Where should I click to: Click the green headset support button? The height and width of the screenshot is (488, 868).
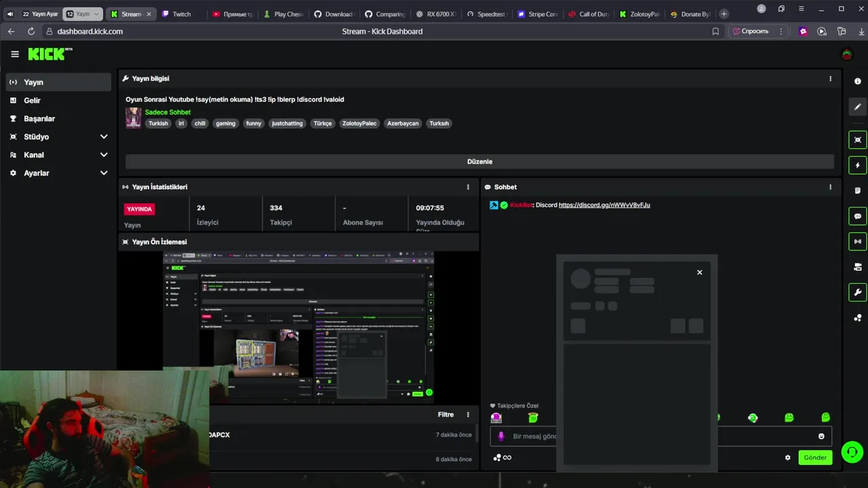pyautogui.click(x=852, y=451)
